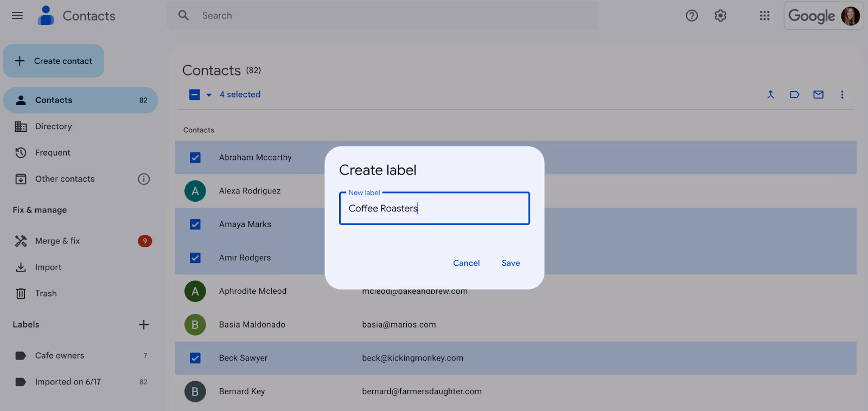The image size is (868, 411).
Task: Click the Other contacts info icon
Action: pos(144,179)
